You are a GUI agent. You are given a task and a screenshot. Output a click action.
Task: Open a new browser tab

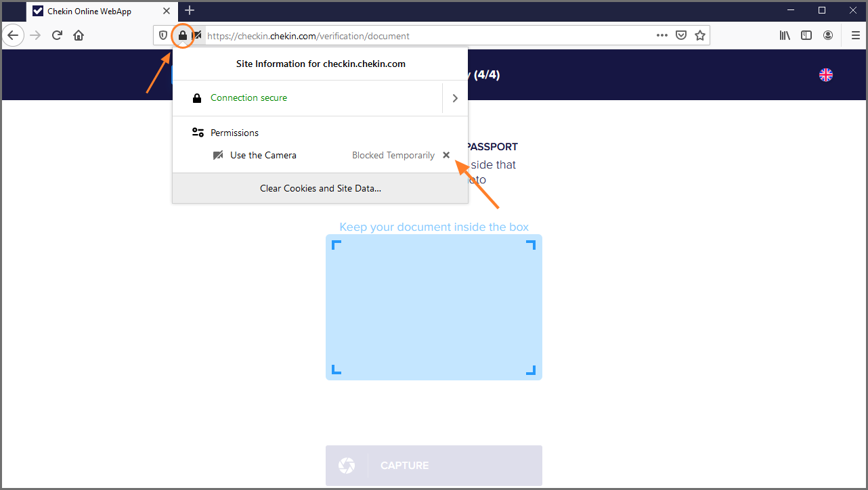point(190,11)
